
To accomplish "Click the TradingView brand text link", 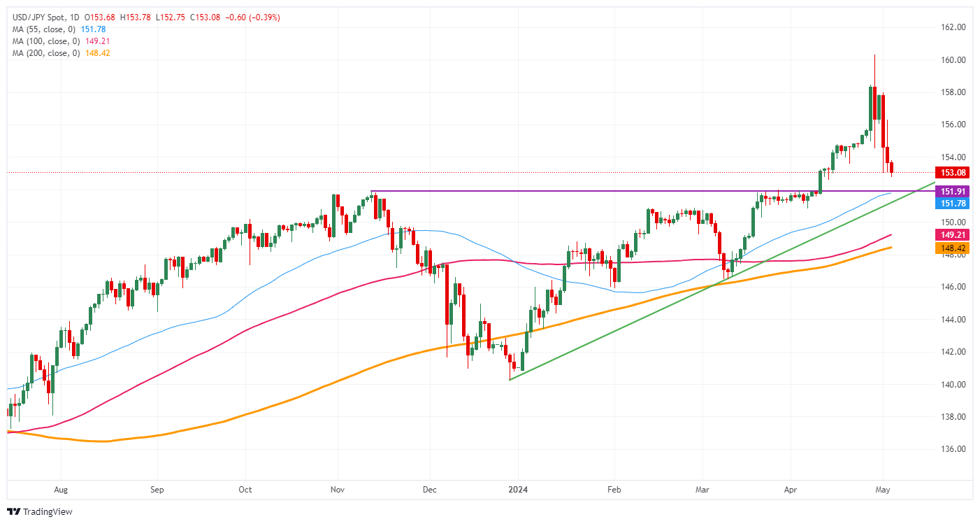I will (48, 511).
